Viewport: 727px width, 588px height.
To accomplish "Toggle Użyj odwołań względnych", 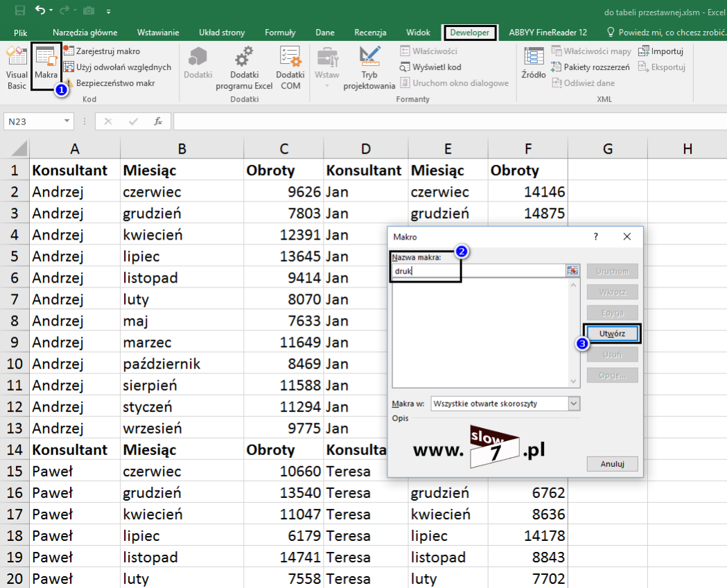I will coord(117,67).
